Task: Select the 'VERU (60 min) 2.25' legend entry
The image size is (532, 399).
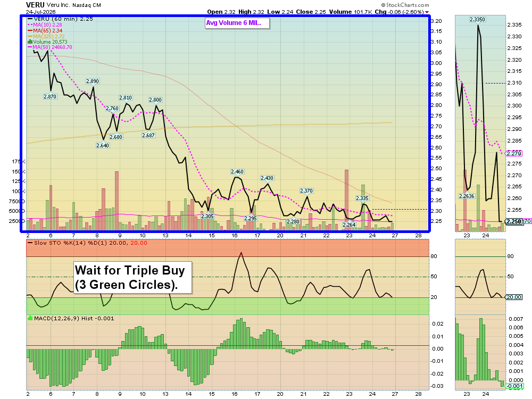Action: [x=61, y=19]
